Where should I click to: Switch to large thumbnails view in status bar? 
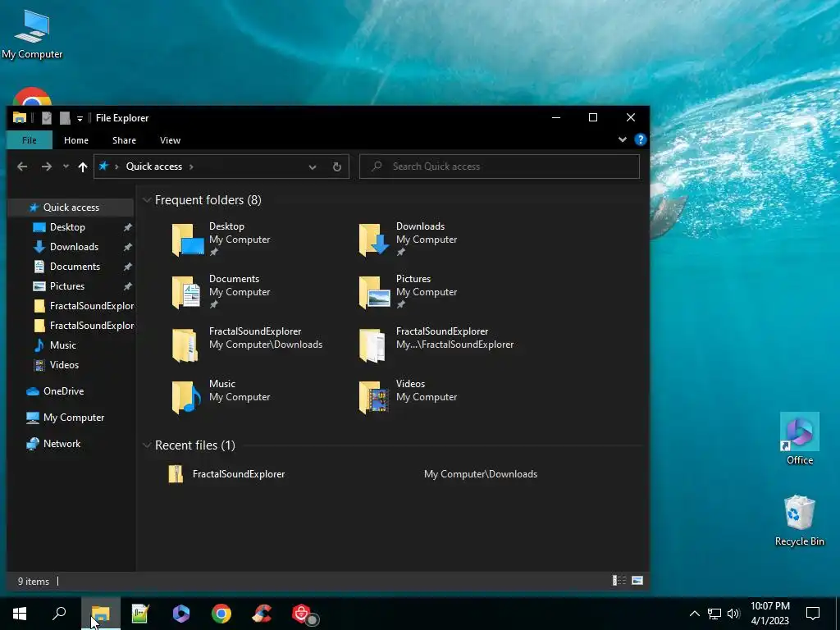click(x=637, y=581)
